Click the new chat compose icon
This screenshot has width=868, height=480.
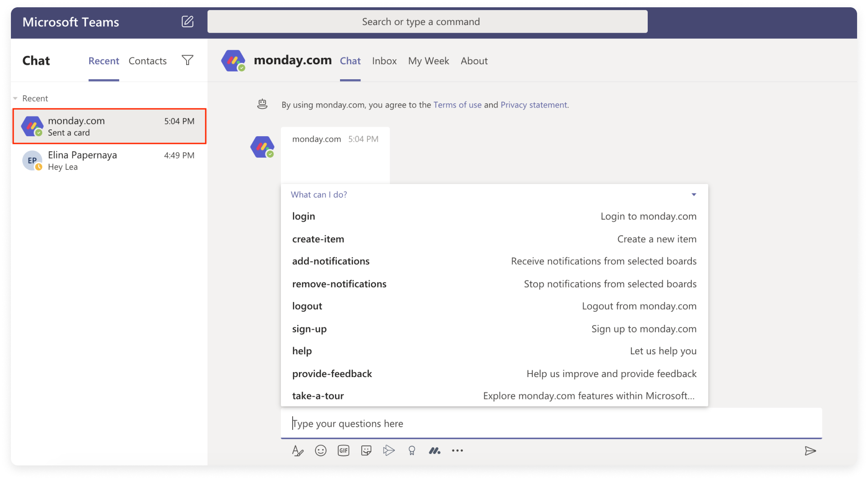click(188, 21)
